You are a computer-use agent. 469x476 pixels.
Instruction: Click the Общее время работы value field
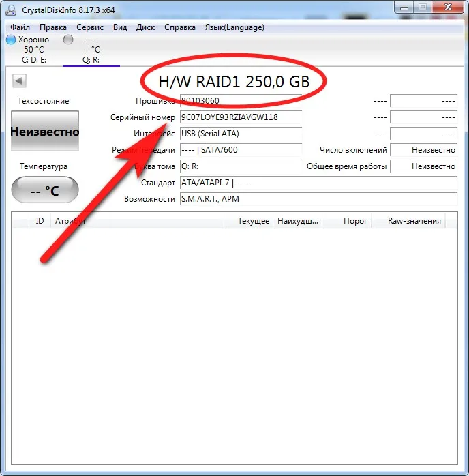coord(423,166)
